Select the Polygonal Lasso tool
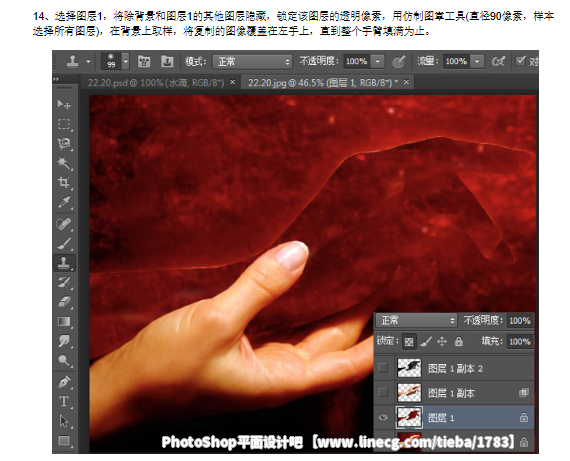The image size is (570, 461). (64, 144)
